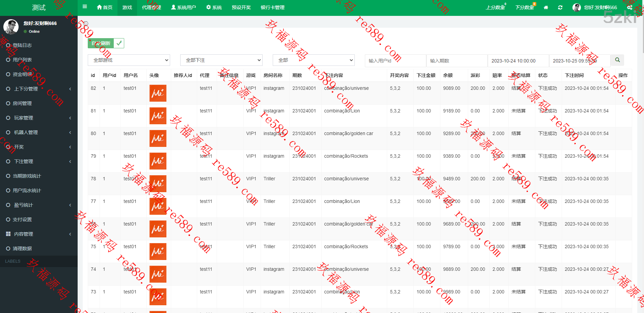Click the magnifier search button

pyautogui.click(x=617, y=60)
